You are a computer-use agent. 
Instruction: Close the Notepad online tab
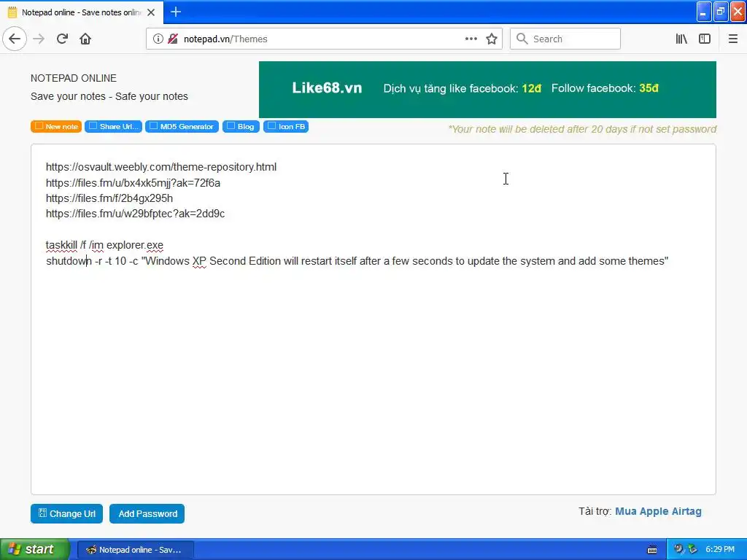coord(151,12)
